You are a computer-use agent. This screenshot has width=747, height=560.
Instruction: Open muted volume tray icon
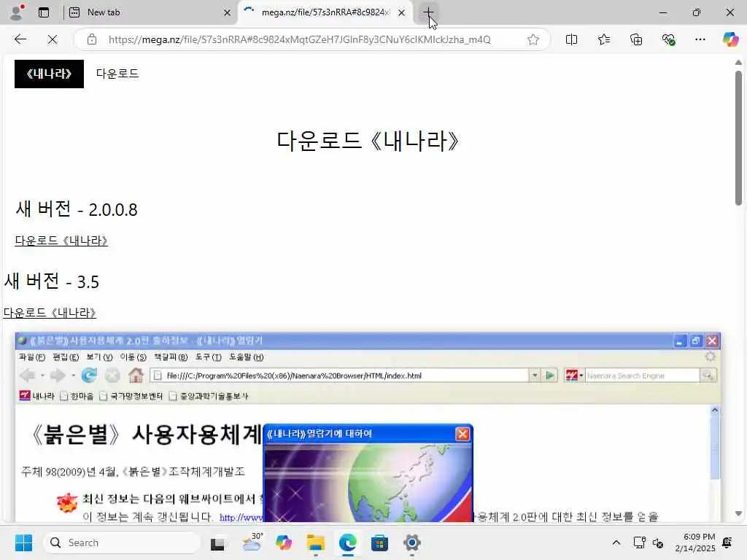click(659, 542)
